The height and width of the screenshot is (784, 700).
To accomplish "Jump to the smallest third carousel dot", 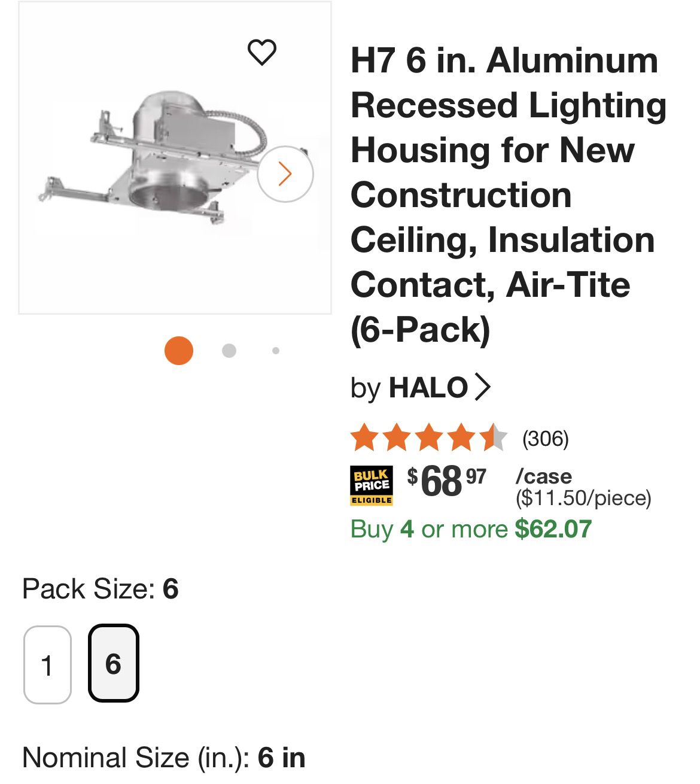I will pos(276,351).
